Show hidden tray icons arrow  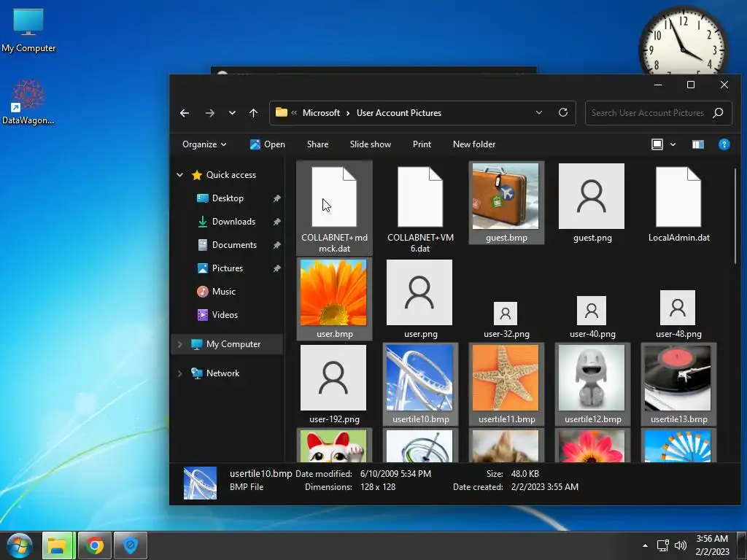pyautogui.click(x=645, y=545)
